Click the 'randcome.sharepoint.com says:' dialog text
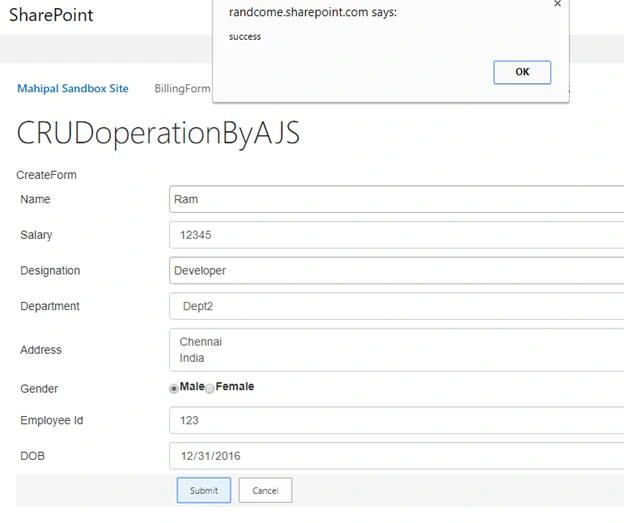This screenshot has width=624, height=523. pyautogui.click(x=313, y=12)
